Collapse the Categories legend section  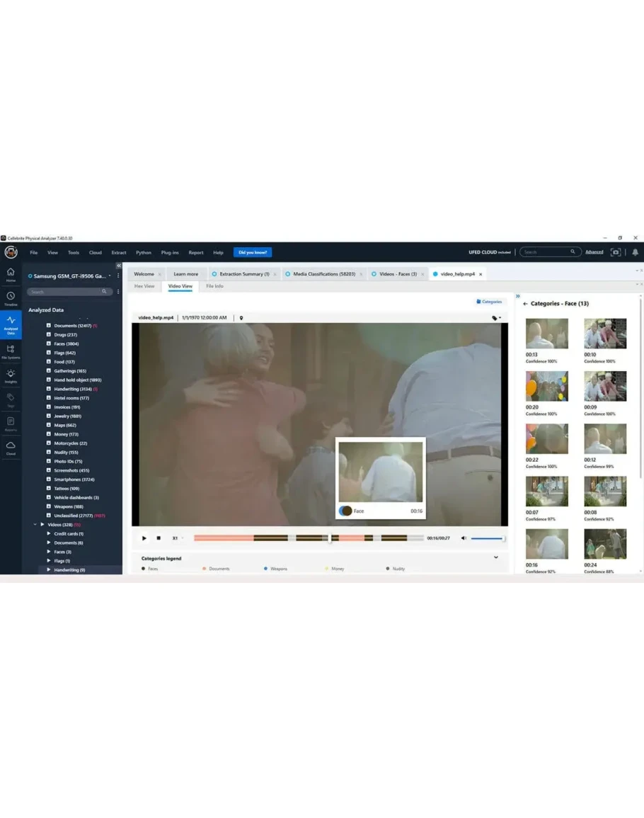coord(495,557)
